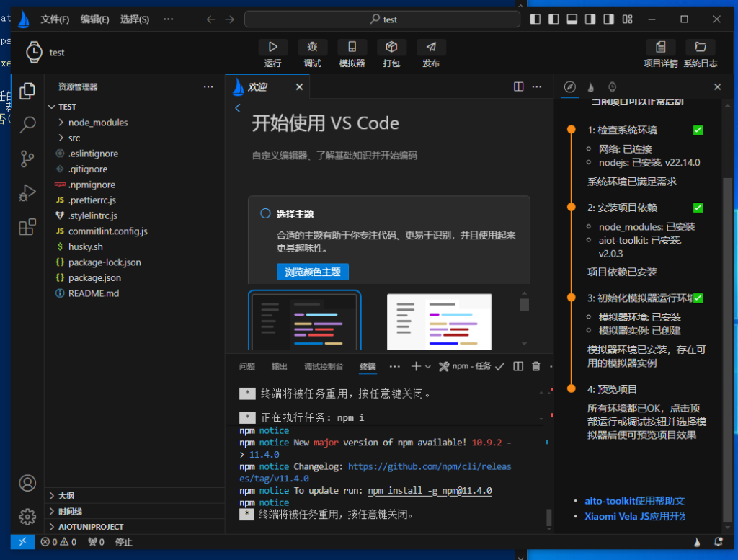
Task: Open Extensions view
Action: click(27, 227)
